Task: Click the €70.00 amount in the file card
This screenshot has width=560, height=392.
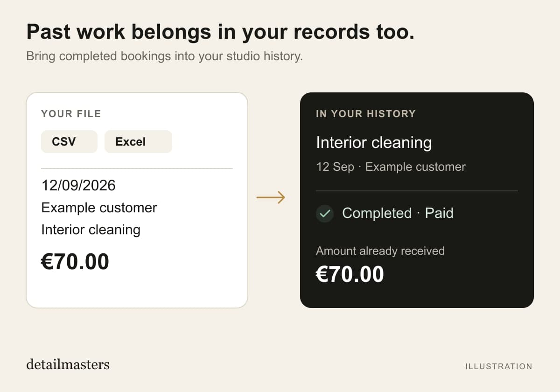Action: click(x=75, y=261)
